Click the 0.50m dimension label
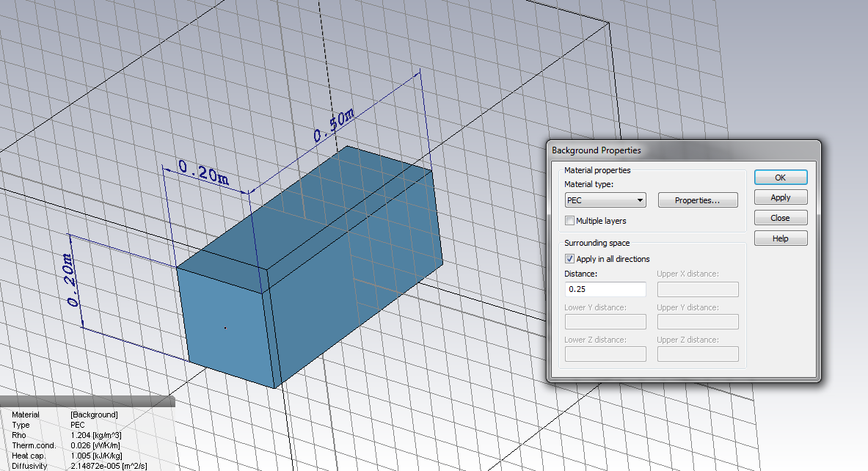This screenshot has width=868, height=471. (x=334, y=126)
